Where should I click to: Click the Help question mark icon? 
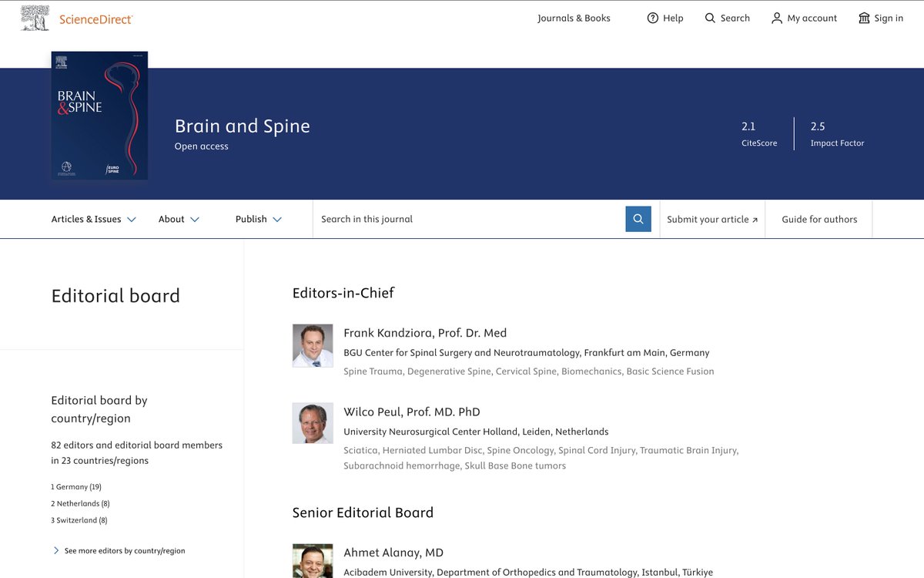coord(653,18)
